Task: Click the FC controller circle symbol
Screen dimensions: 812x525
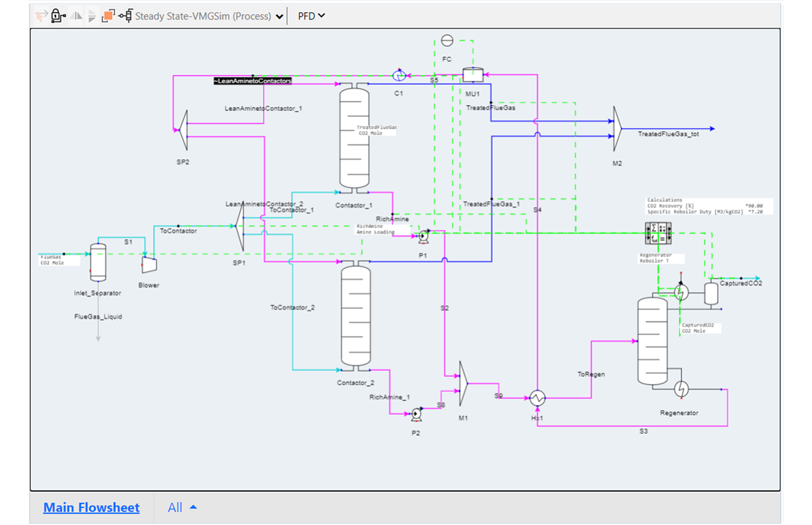Action: tap(447, 40)
